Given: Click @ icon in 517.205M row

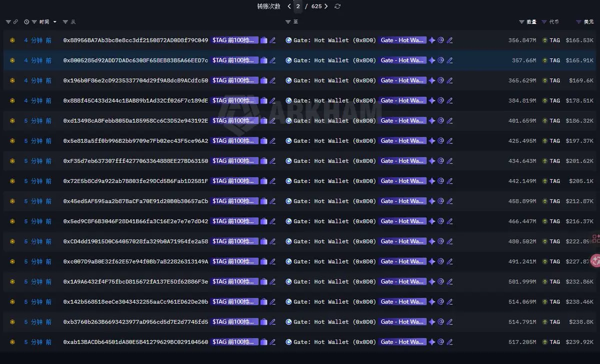Looking at the screenshot, I should pos(441,342).
